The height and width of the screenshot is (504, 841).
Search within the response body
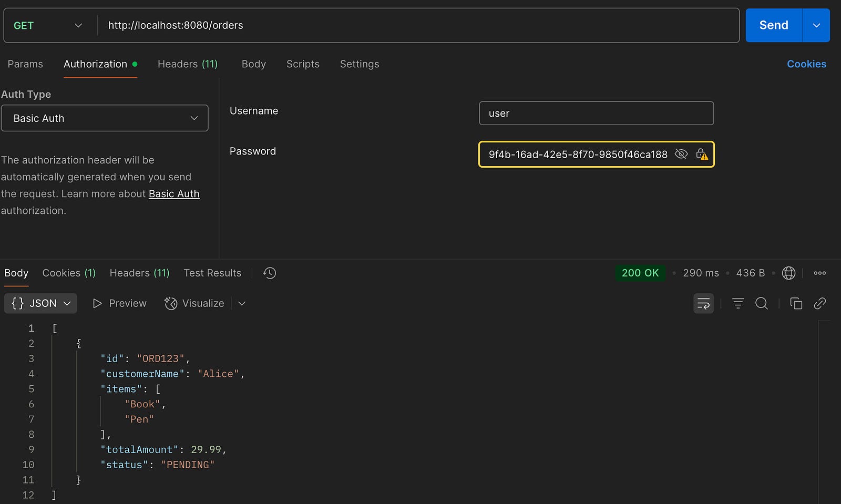762,303
